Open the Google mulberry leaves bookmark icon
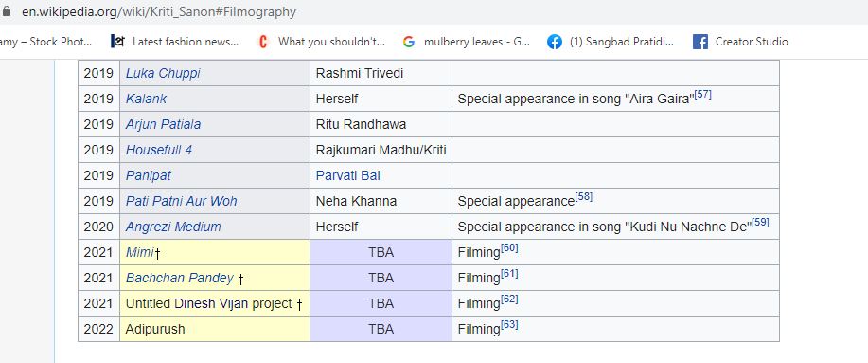The height and width of the screenshot is (363, 868). pos(409,42)
